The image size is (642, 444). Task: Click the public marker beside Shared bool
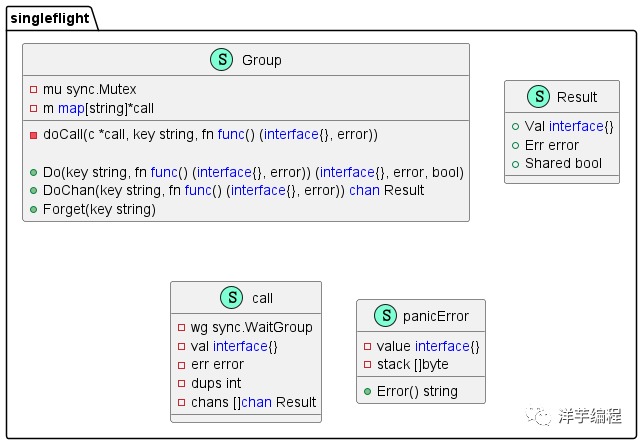pos(515,164)
